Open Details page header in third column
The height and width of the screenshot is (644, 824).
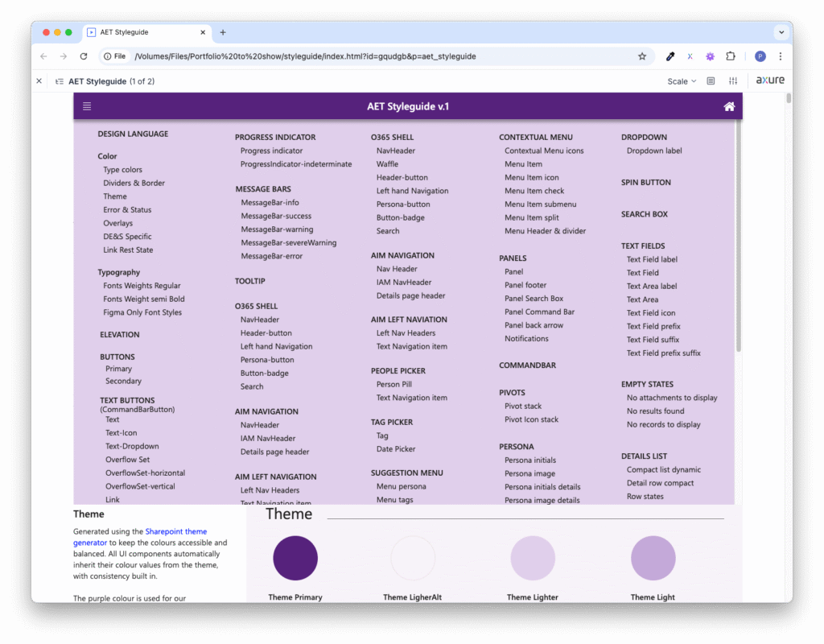point(410,295)
